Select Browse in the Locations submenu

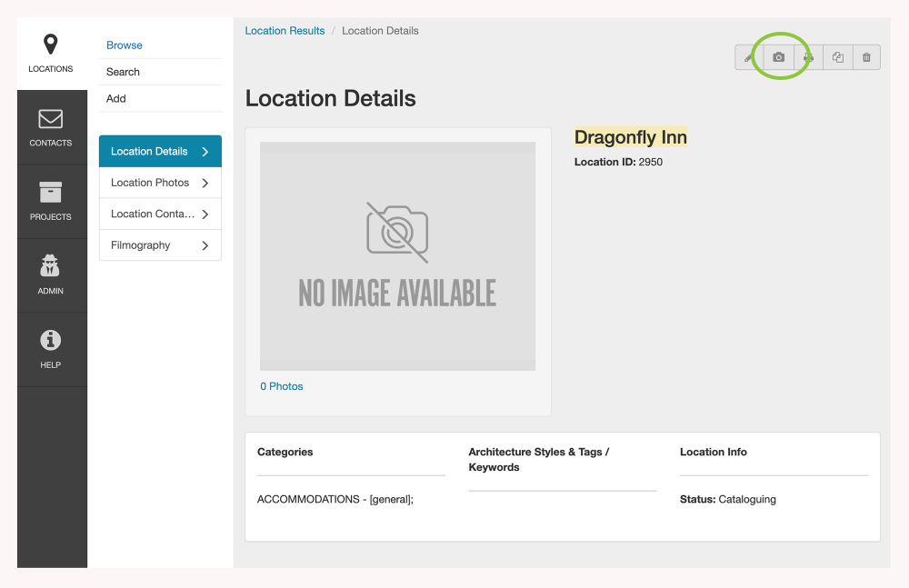pos(124,45)
